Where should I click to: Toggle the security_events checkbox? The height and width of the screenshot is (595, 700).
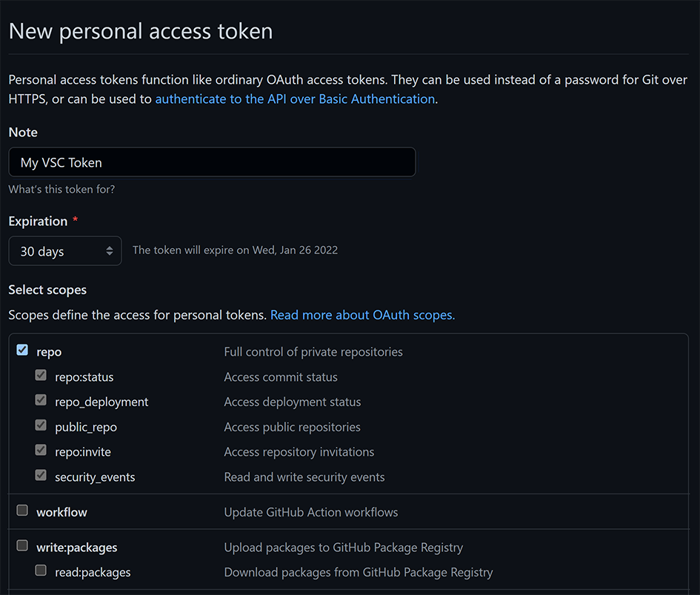pyautogui.click(x=41, y=475)
